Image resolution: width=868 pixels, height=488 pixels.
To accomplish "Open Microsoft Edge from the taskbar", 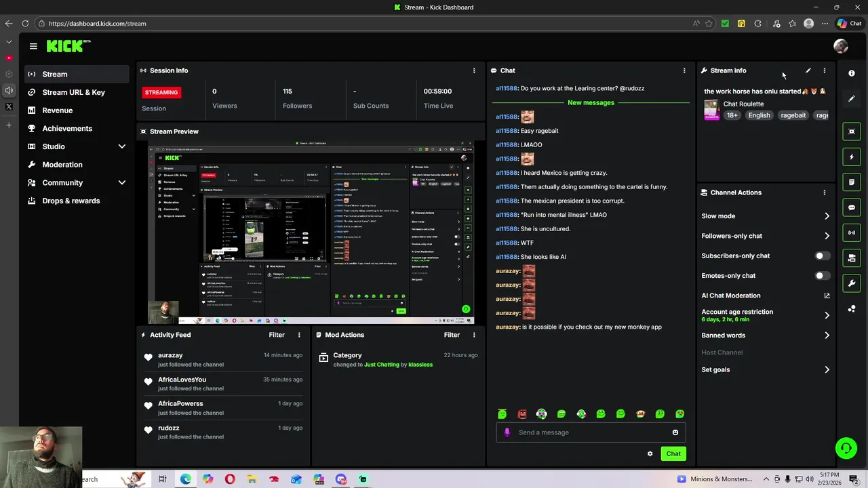I will point(185,479).
